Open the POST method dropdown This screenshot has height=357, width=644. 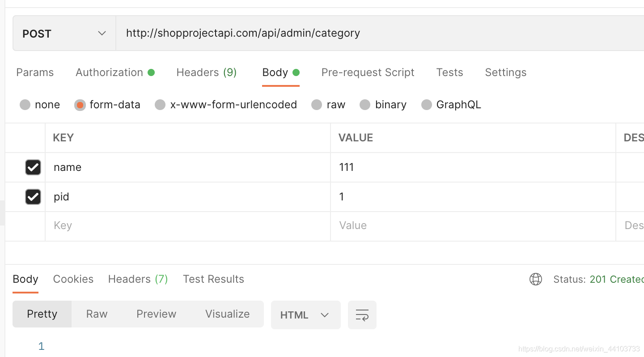pyautogui.click(x=64, y=34)
